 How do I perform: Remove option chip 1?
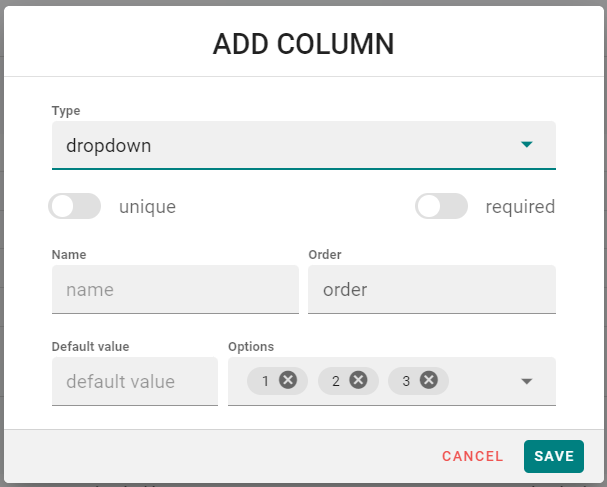coord(288,380)
